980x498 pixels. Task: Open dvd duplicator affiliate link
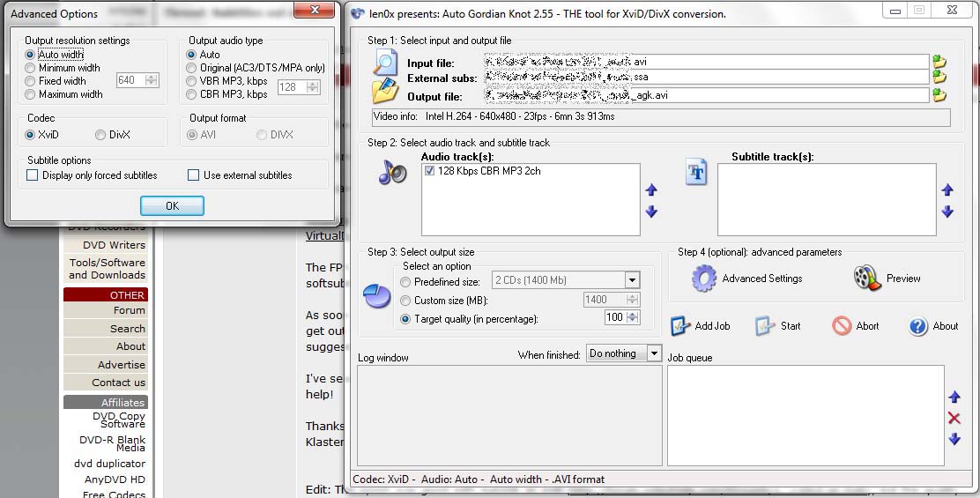point(109,463)
